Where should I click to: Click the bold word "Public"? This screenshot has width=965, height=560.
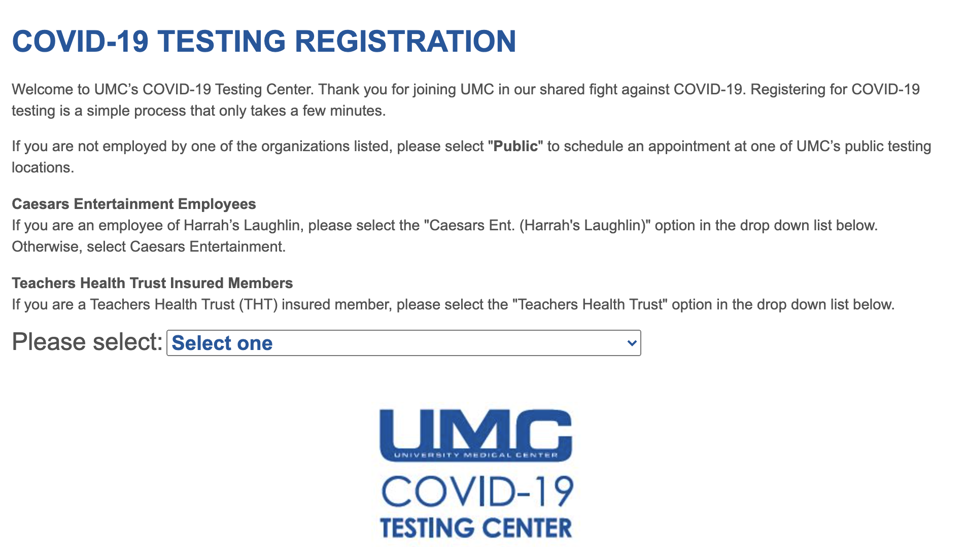(x=515, y=146)
